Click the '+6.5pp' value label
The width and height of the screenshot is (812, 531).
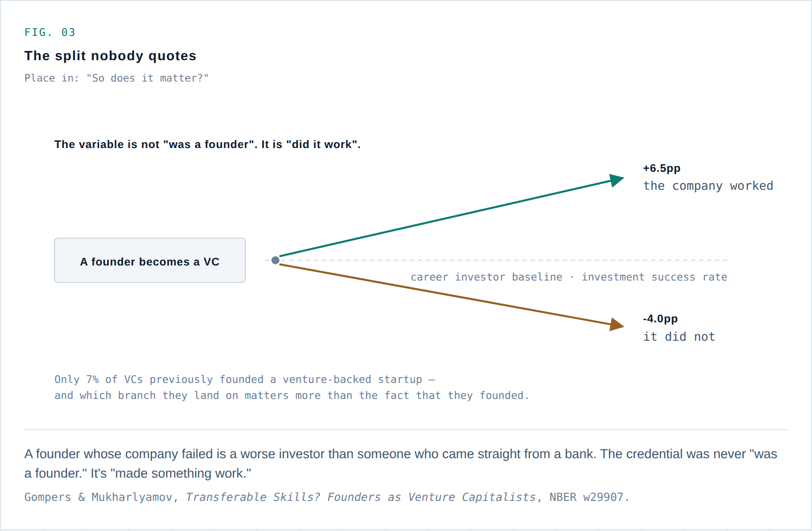661,168
